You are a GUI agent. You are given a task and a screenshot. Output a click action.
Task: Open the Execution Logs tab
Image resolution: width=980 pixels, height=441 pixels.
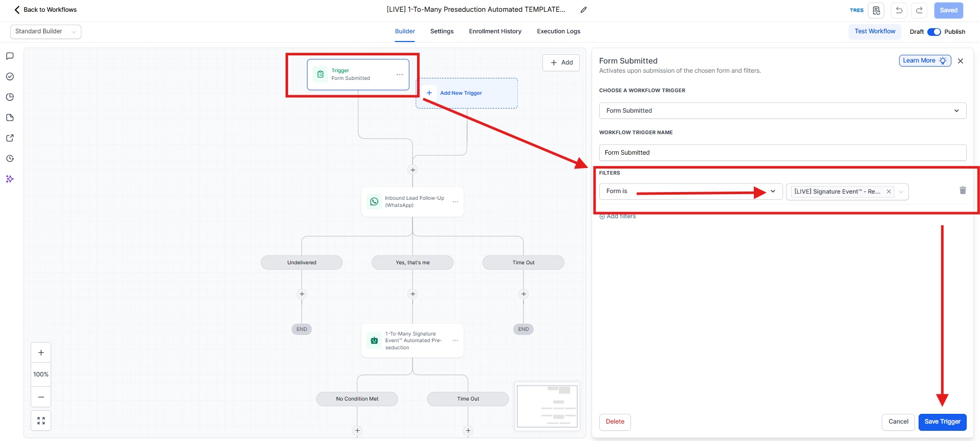[x=558, y=31]
